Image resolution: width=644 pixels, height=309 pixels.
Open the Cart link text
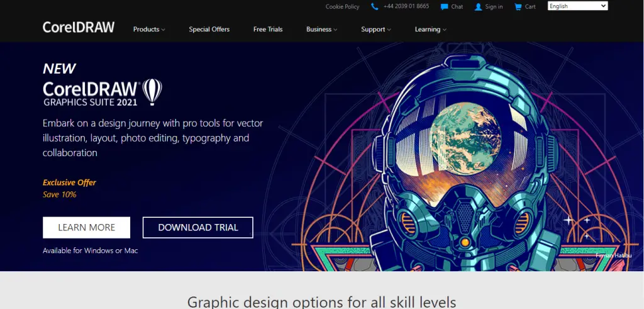pyautogui.click(x=530, y=6)
